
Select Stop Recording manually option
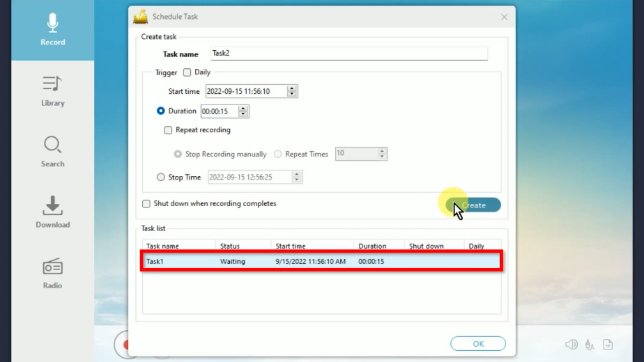click(x=178, y=155)
